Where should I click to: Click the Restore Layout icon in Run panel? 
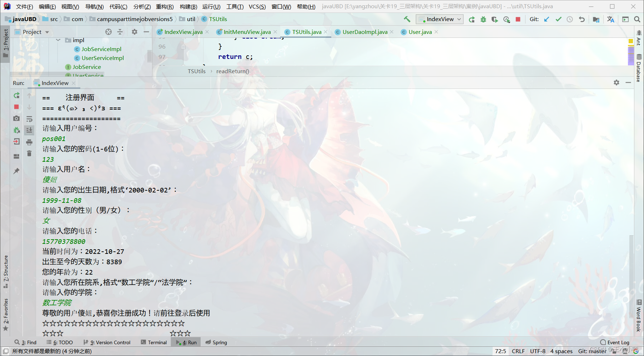[16, 156]
